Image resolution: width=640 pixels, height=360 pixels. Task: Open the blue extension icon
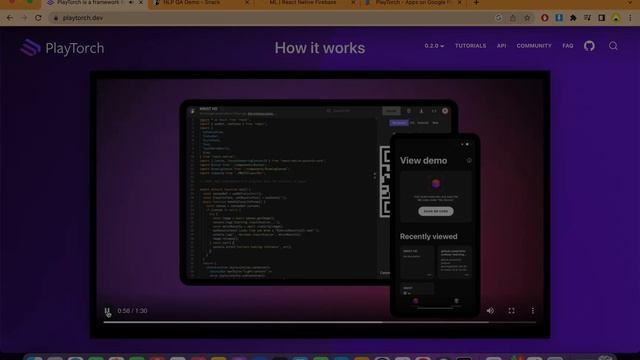tap(559, 18)
